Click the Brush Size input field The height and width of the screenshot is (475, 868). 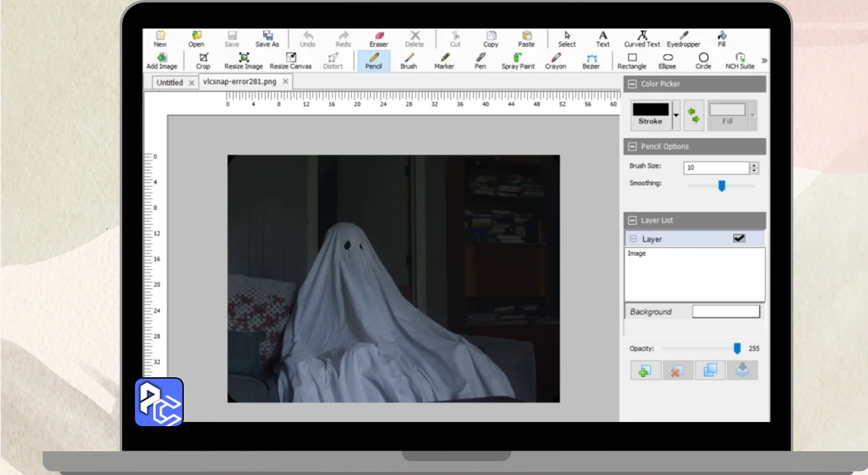click(717, 168)
